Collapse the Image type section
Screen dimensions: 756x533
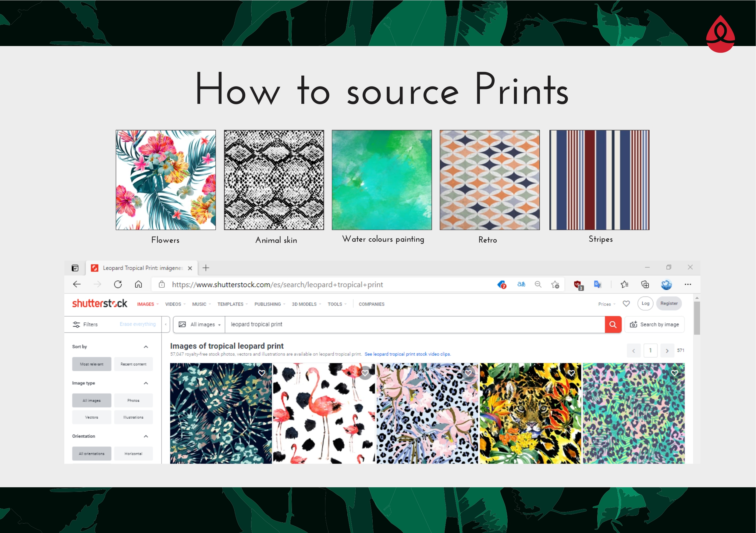(146, 383)
